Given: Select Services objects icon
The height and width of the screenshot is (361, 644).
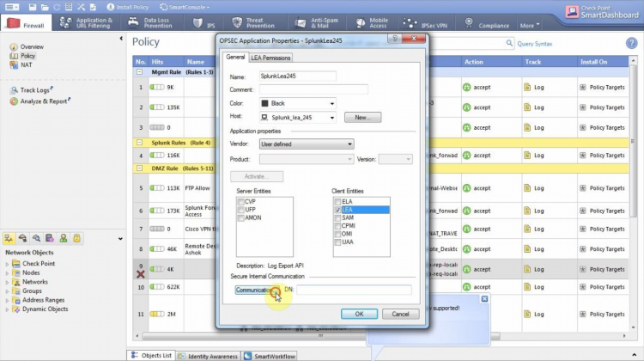Looking at the screenshot, I should tap(22, 238).
